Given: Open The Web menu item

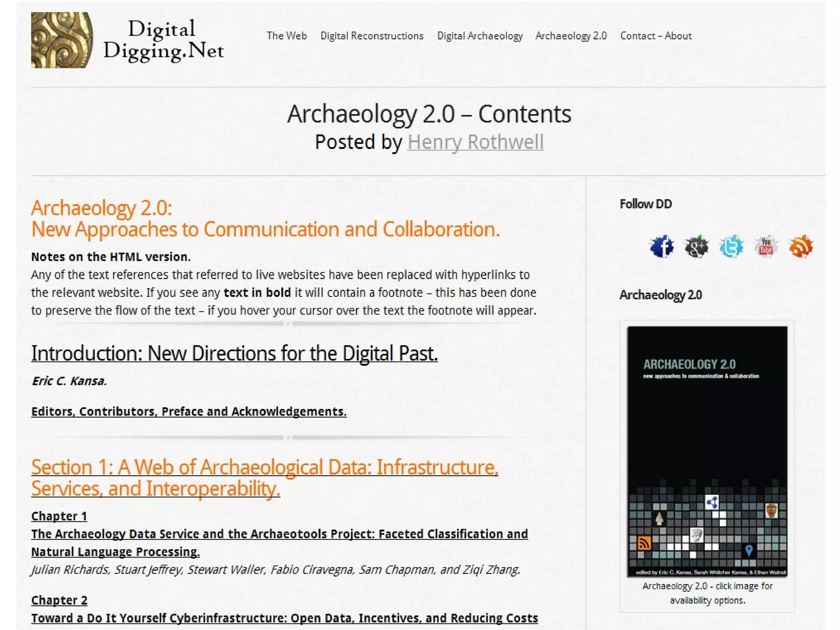Looking at the screenshot, I should click(x=286, y=36).
